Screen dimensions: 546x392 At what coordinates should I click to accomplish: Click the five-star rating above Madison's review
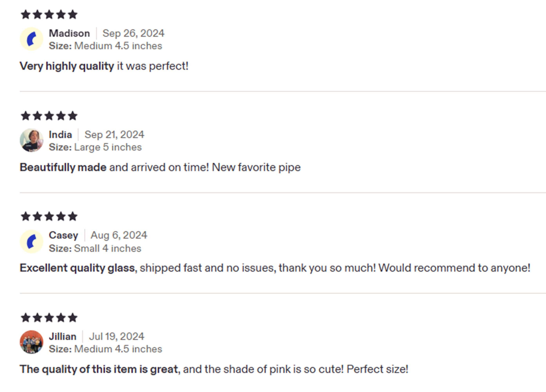point(49,15)
